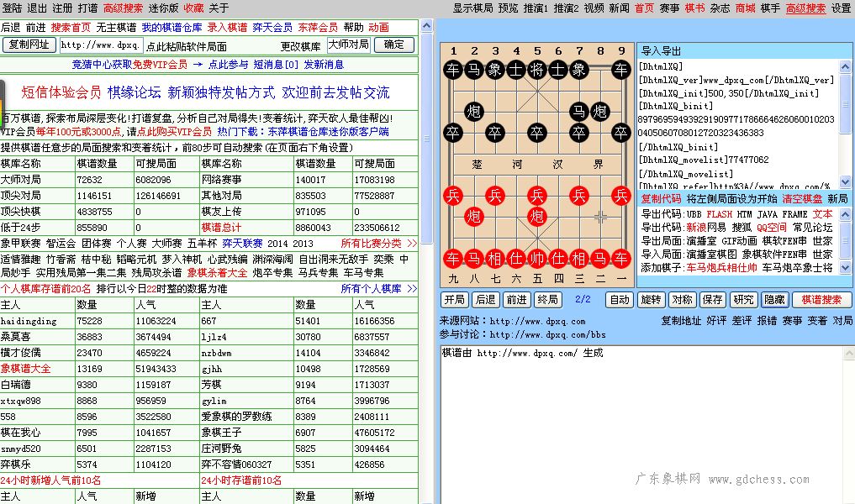Open the 象棋杀着大全 collection link
Viewport: 855px width, 504px height.
point(217,273)
